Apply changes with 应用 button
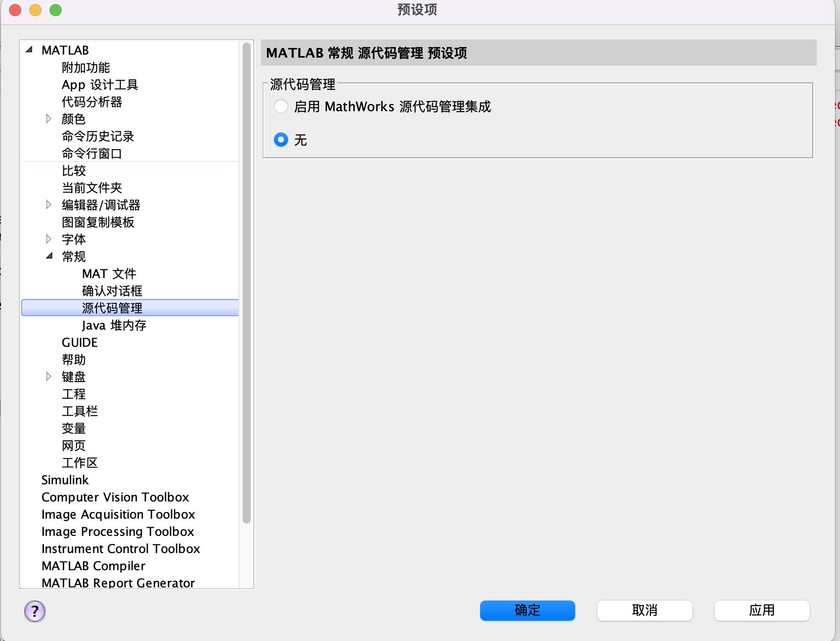Image resolution: width=840 pixels, height=641 pixels. tap(762, 611)
